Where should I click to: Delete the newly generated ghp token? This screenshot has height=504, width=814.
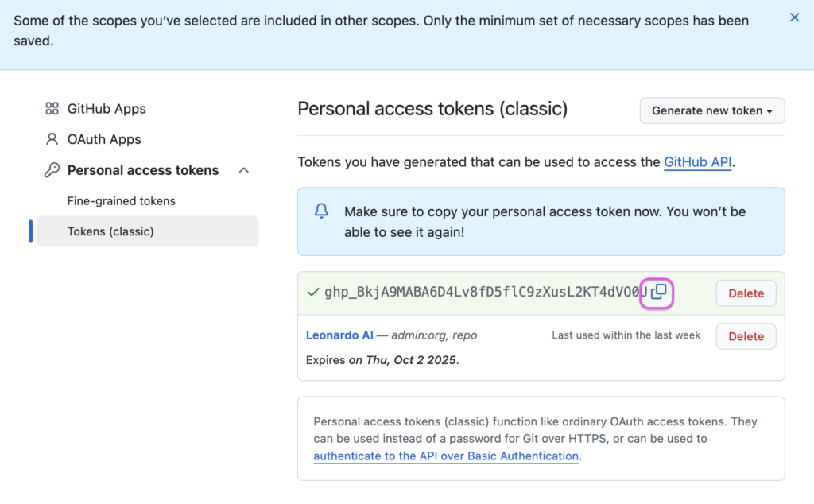[746, 293]
